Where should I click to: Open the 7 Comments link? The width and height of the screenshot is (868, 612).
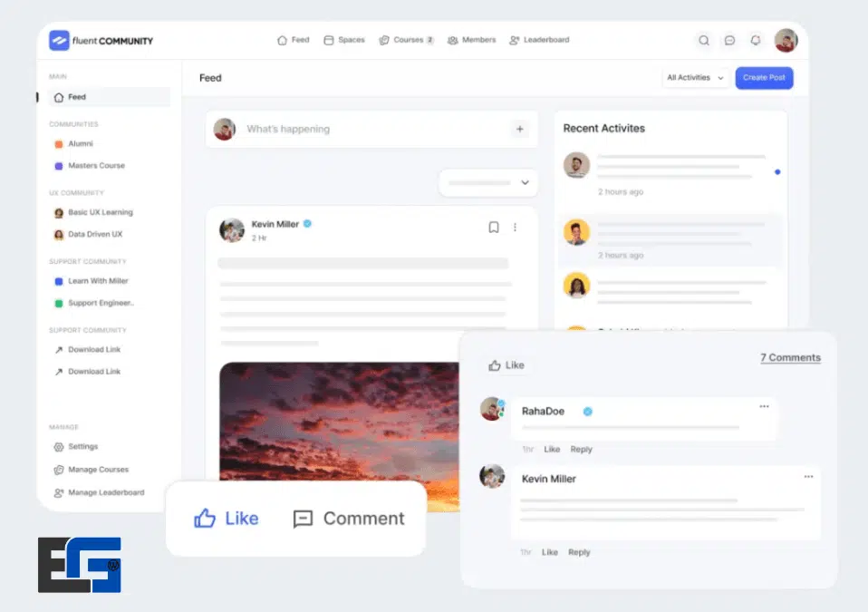(790, 358)
